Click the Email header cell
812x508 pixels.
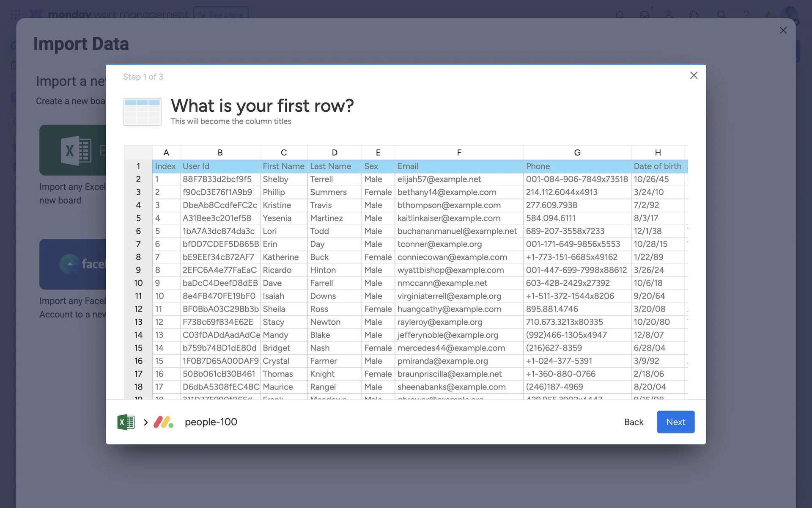point(459,166)
